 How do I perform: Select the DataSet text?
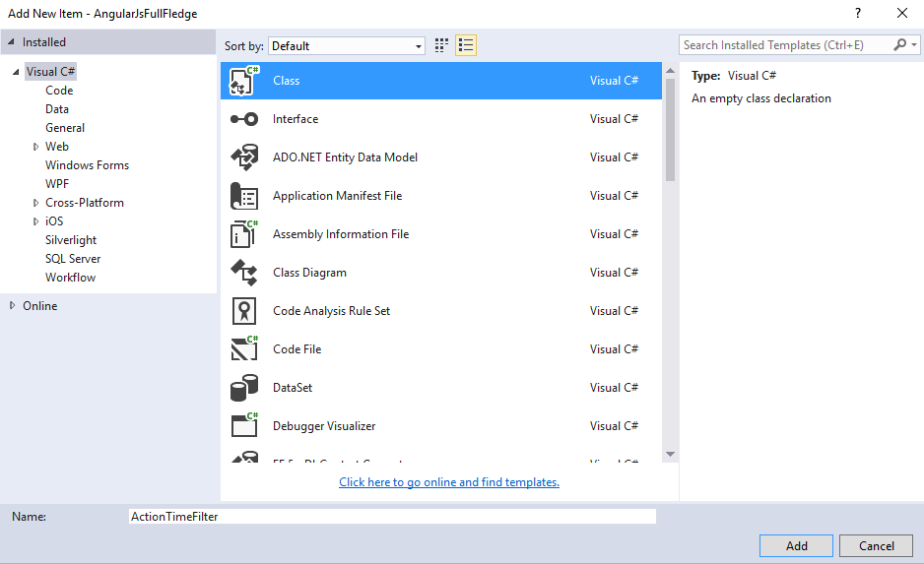point(293,388)
